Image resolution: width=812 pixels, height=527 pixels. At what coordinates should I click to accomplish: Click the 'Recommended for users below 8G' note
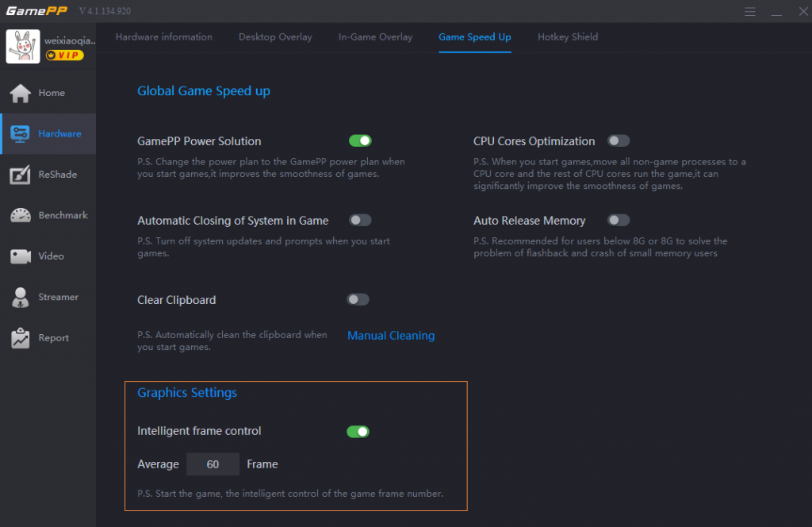coord(600,247)
